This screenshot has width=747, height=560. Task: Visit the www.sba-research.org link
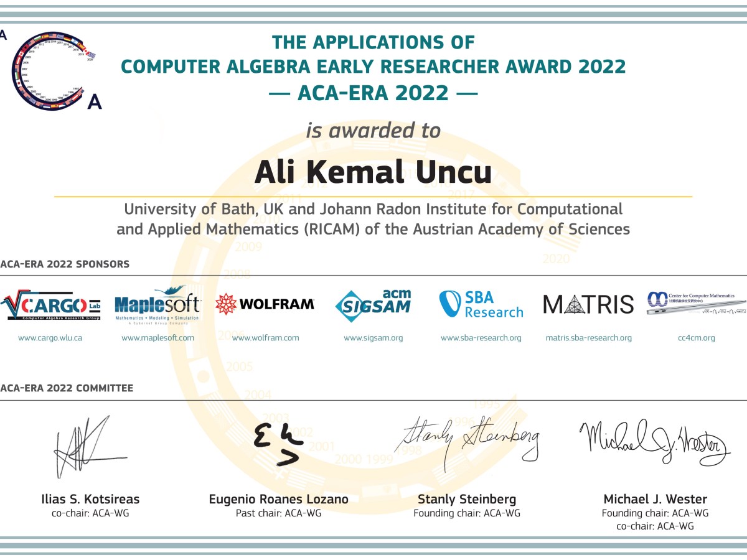[x=481, y=338]
